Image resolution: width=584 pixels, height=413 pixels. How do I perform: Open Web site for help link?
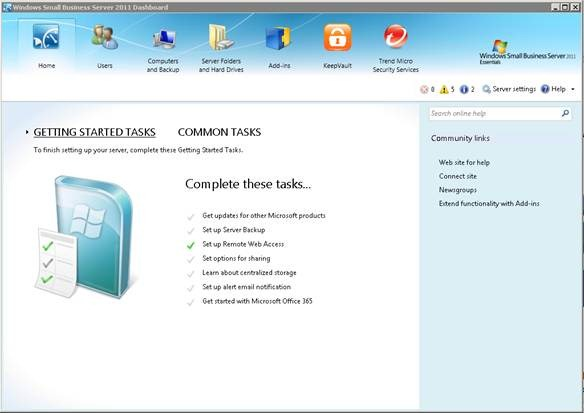[464, 162]
